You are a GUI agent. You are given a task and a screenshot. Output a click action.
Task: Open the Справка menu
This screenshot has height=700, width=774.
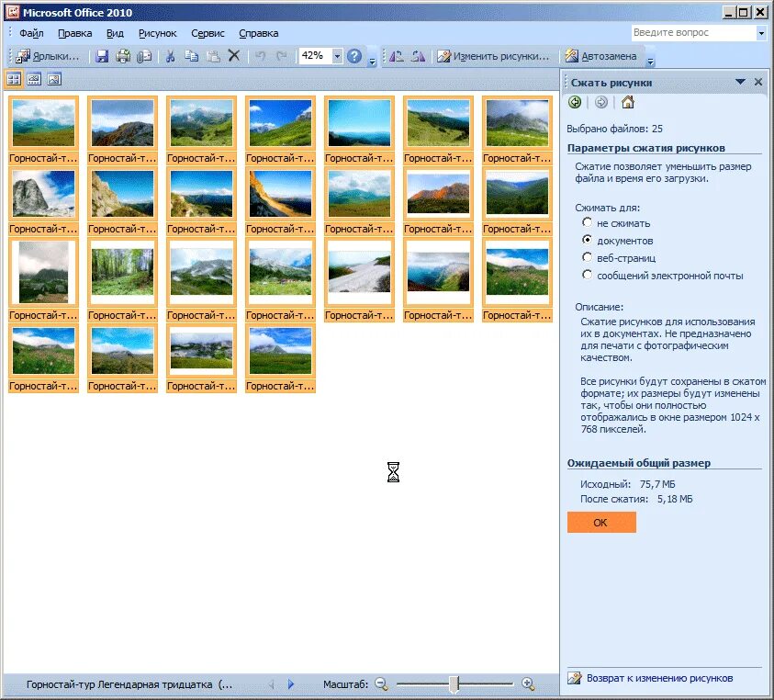coord(258,33)
